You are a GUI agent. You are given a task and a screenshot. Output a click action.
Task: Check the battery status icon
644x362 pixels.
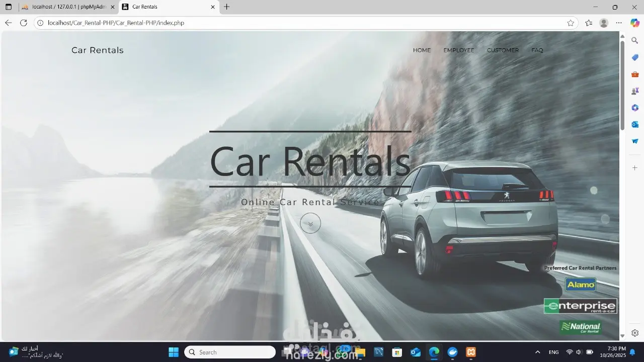pos(589,352)
